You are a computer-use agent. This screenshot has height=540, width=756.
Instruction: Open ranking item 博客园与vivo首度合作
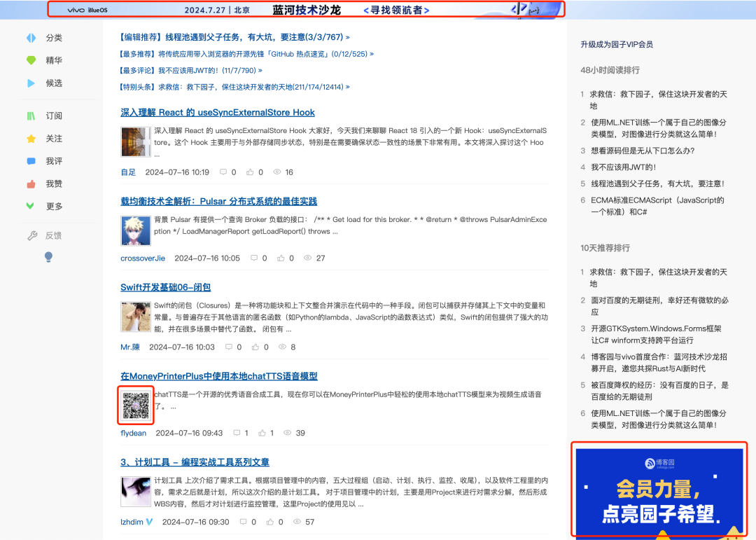(659, 362)
